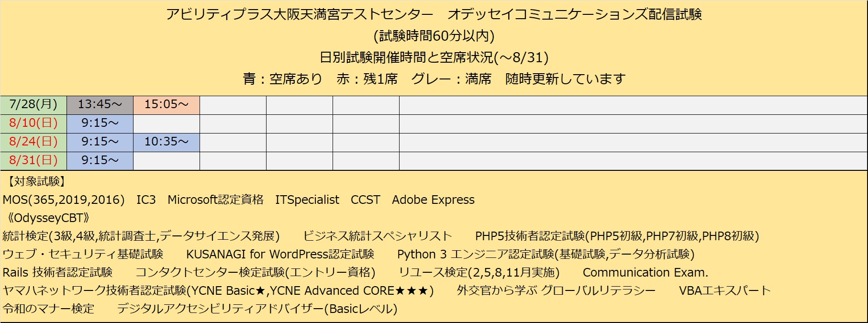868x323 pixels.
Task: Click the title アビリティプラス大阪天満宮テストセンター
Action: pos(300,14)
